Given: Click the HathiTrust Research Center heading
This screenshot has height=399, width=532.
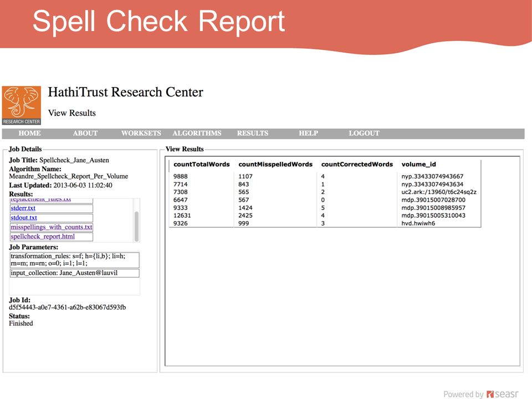Looking at the screenshot, I should click(x=126, y=93).
